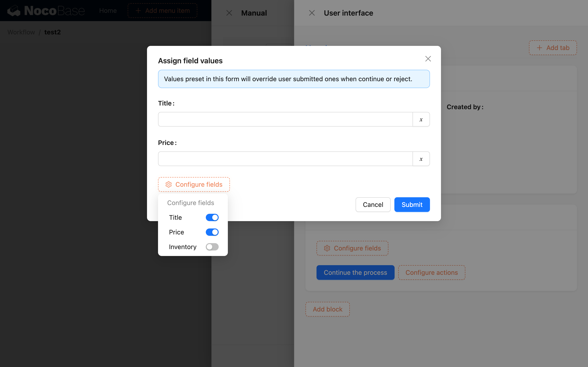
Task: Click the gear icon on lower Configure fields button
Action: pyautogui.click(x=327, y=248)
